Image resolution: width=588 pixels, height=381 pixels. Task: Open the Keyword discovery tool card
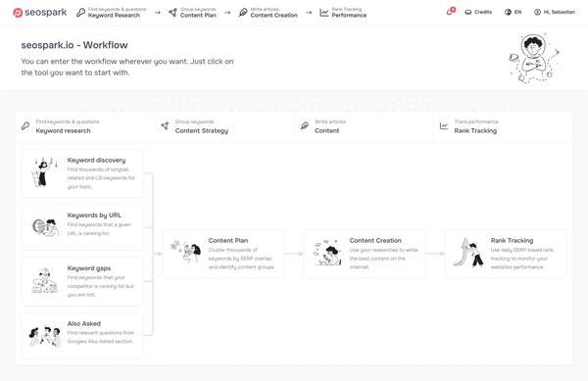pyautogui.click(x=82, y=173)
